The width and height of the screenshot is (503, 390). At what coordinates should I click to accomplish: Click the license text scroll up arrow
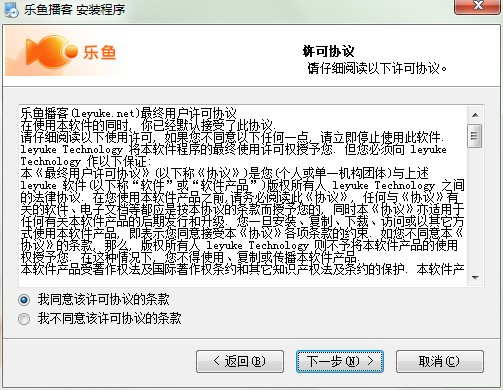click(475, 115)
